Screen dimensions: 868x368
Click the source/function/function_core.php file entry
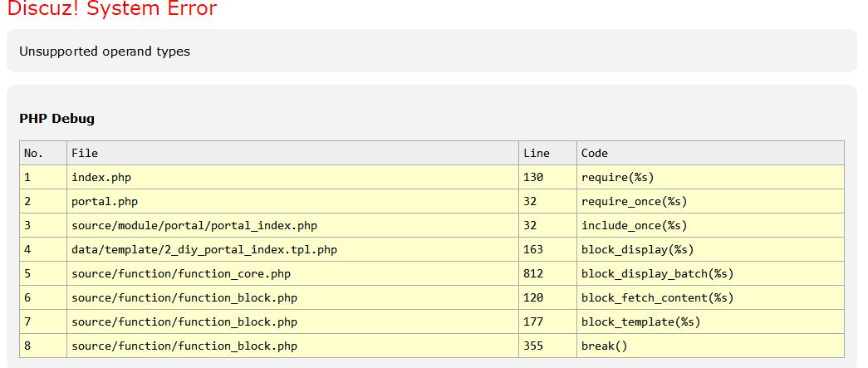pos(181,273)
